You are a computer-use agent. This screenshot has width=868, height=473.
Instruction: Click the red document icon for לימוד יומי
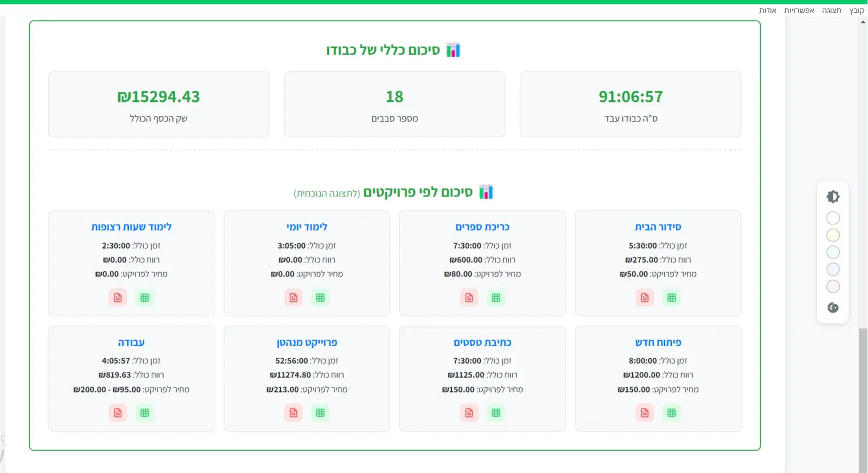(293, 297)
